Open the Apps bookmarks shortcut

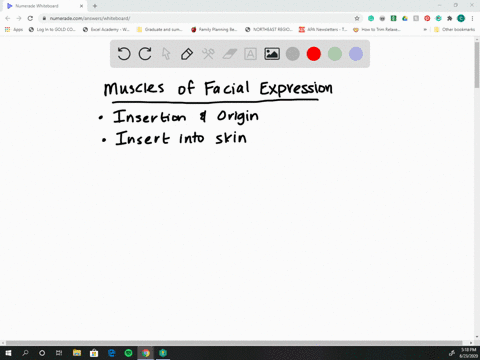click(14, 29)
